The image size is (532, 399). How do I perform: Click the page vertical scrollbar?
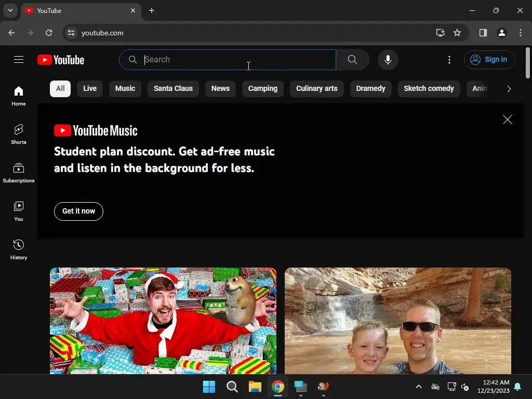528,63
